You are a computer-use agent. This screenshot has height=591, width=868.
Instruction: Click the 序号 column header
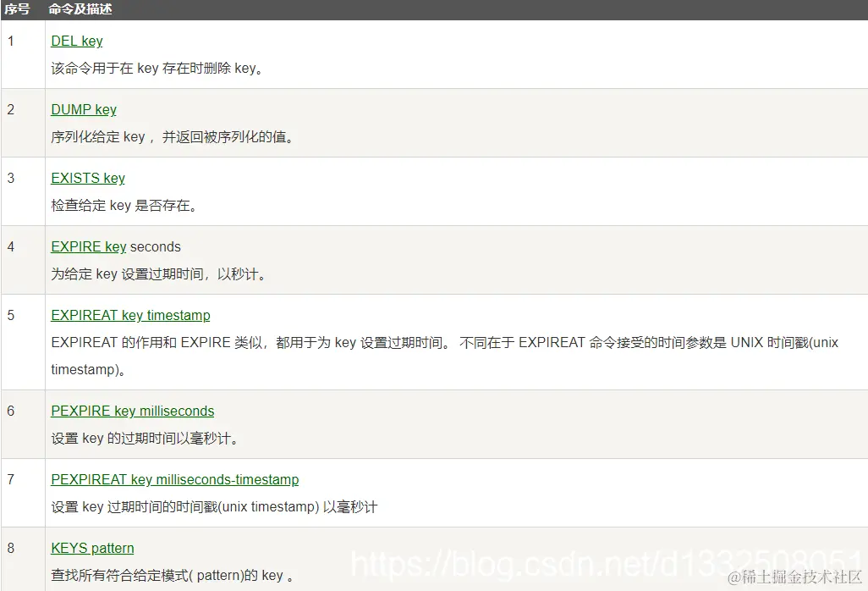17,9
